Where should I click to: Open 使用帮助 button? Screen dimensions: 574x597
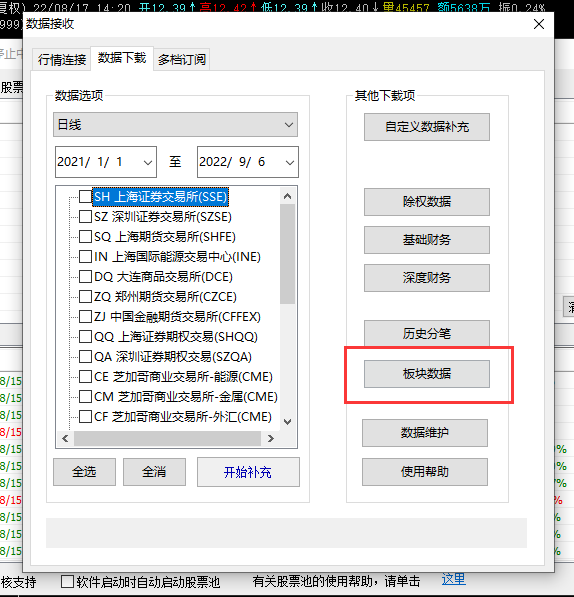click(425, 472)
